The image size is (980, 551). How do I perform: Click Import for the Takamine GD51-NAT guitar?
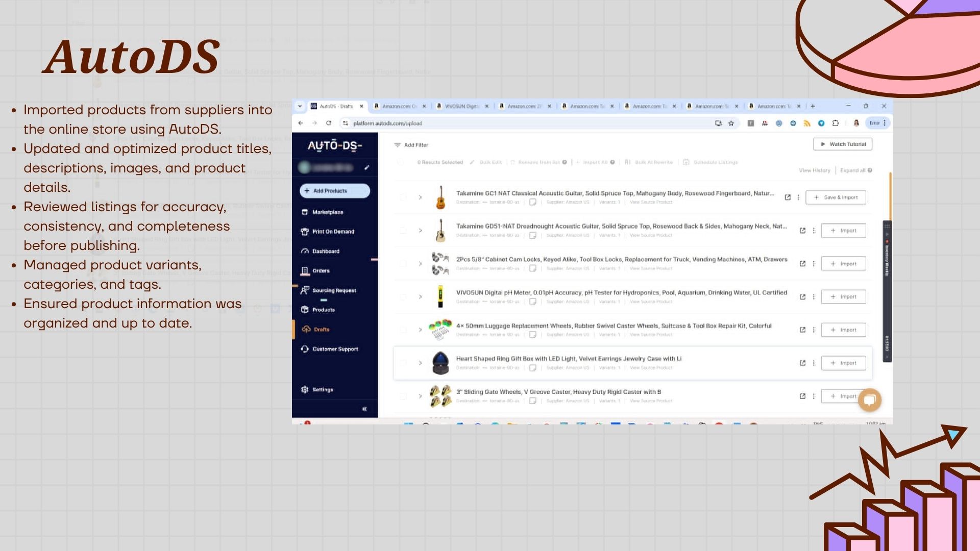point(843,231)
